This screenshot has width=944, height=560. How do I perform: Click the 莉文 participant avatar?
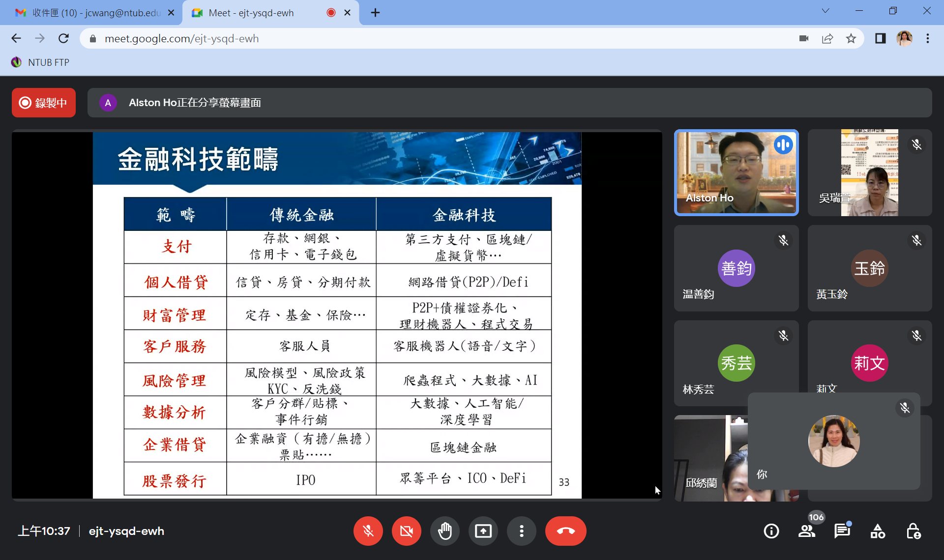pyautogui.click(x=869, y=363)
